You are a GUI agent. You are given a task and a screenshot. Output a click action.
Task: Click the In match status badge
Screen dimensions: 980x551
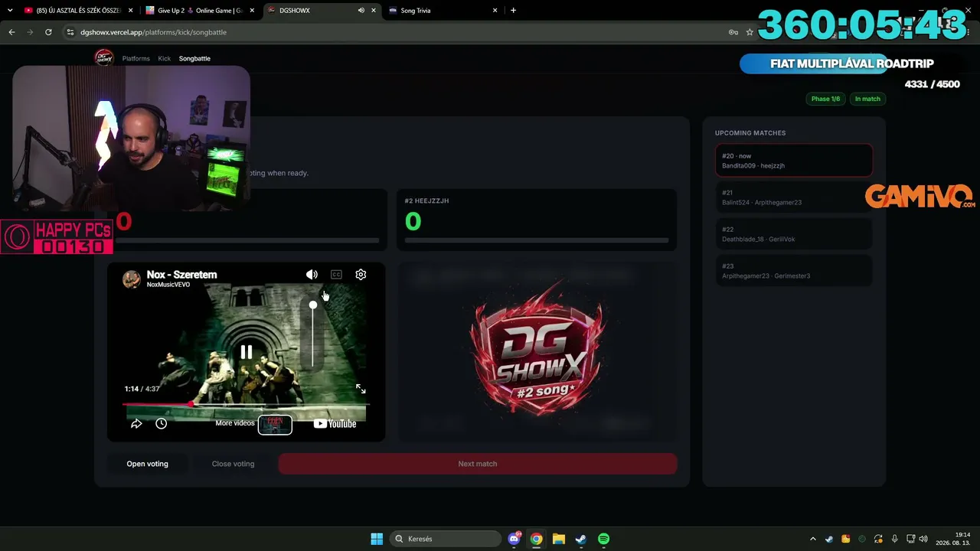(x=867, y=99)
